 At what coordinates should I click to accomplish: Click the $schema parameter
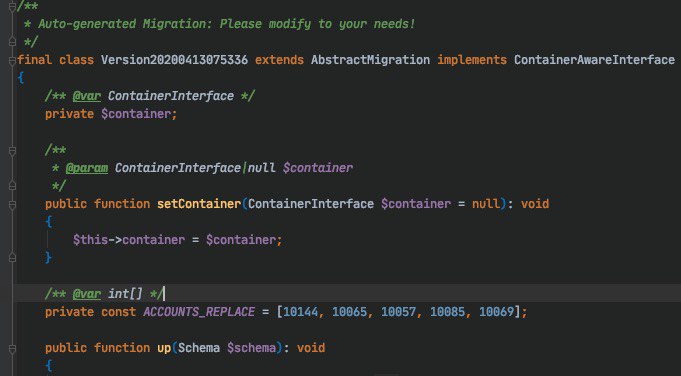[251, 348]
